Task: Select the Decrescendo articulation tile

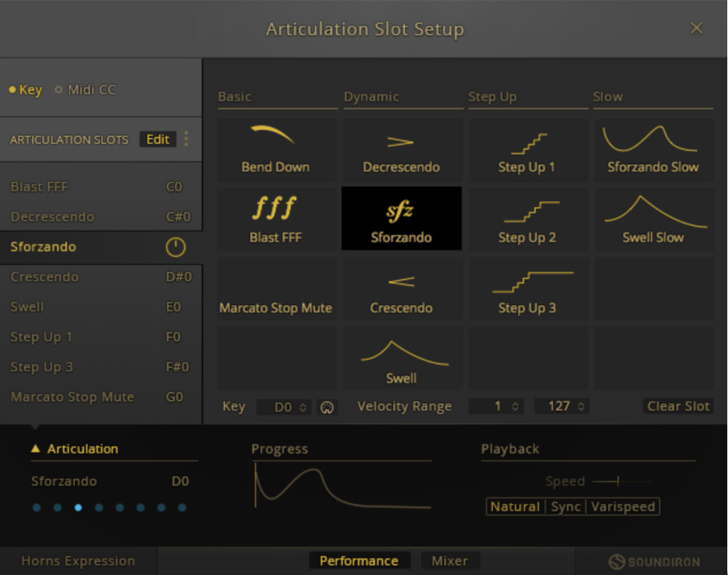Action: point(402,150)
